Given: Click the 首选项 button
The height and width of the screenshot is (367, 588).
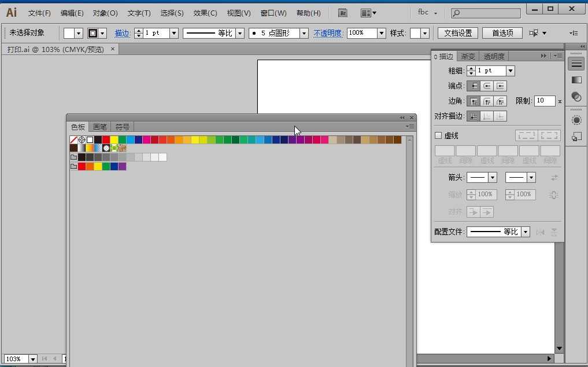Looking at the screenshot, I should coord(502,33).
